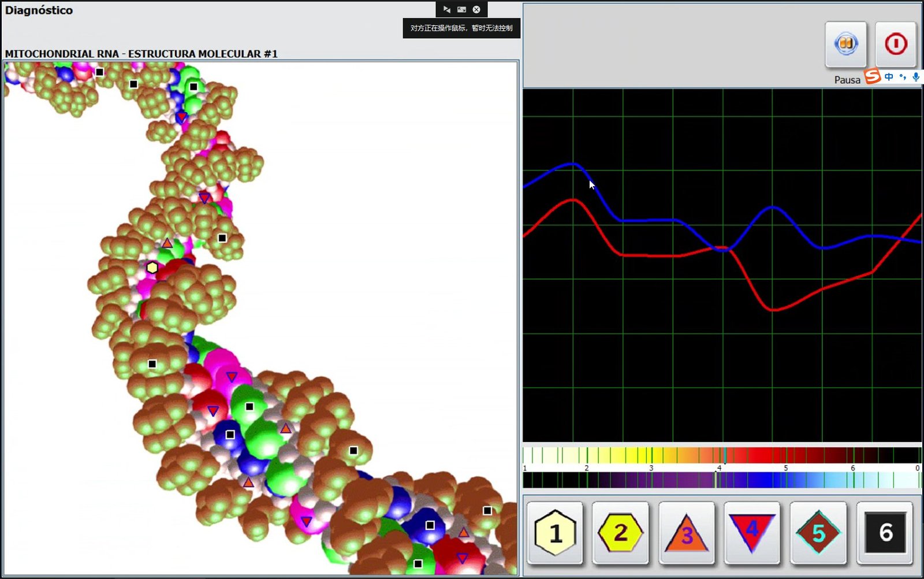This screenshot has width=924, height=579.
Task: Toggle the IME microphone voice input
Action: pyautogui.click(x=916, y=76)
